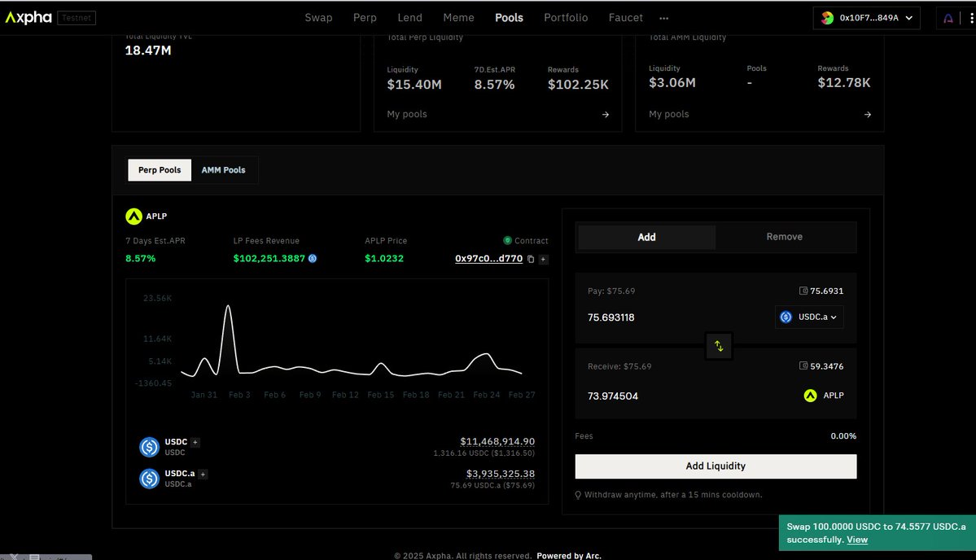
Task: Click the APLP pool token icon
Action: pos(133,216)
